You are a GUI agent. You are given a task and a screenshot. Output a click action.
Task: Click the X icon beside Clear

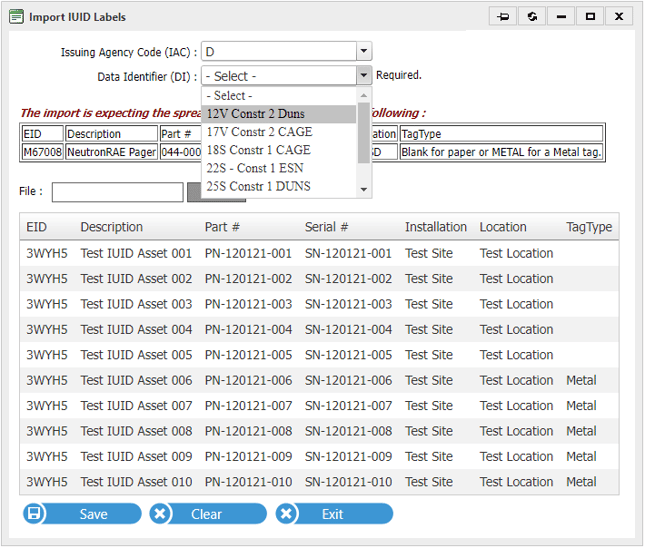pyautogui.click(x=160, y=513)
